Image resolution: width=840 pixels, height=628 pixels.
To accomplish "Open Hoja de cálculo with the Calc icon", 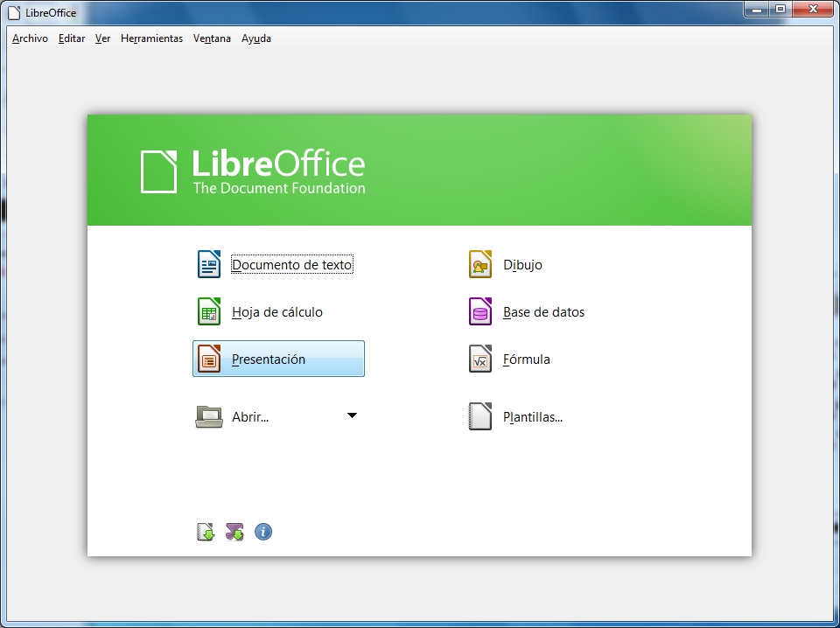I will [208, 311].
